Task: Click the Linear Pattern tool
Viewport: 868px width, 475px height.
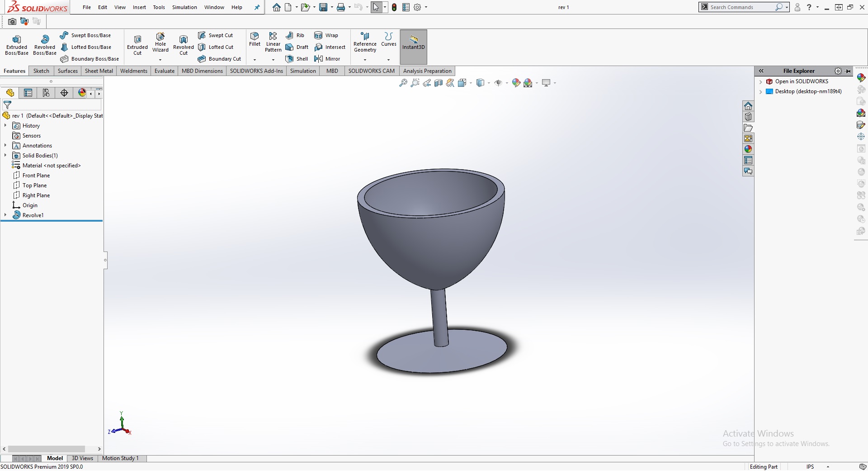Action: [x=273, y=42]
